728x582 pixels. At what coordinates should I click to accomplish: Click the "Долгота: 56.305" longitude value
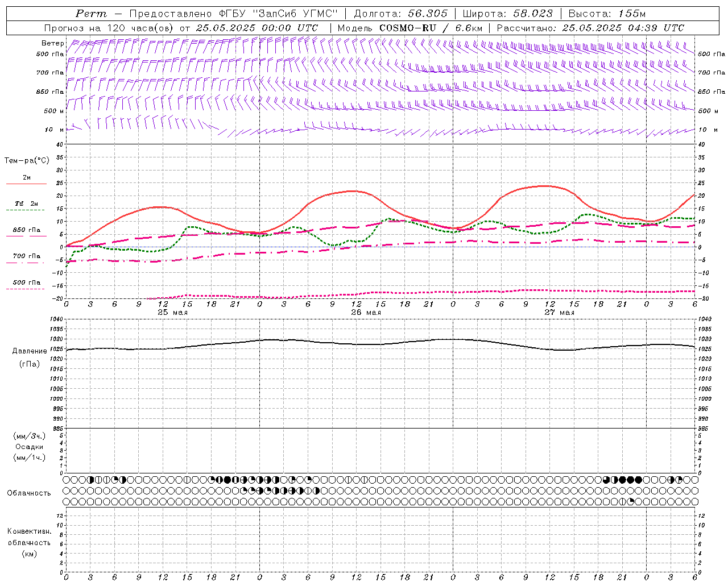click(401, 14)
